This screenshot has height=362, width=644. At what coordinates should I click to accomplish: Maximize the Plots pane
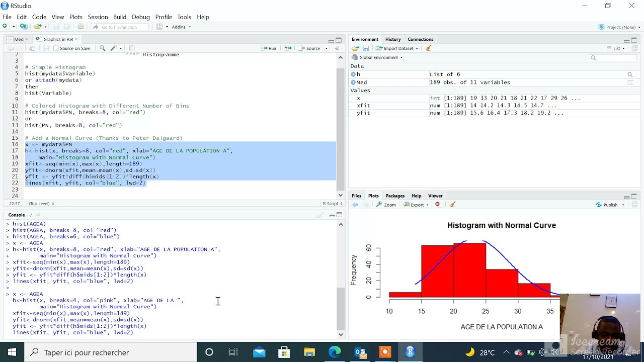pyautogui.click(x=634, y=197)
